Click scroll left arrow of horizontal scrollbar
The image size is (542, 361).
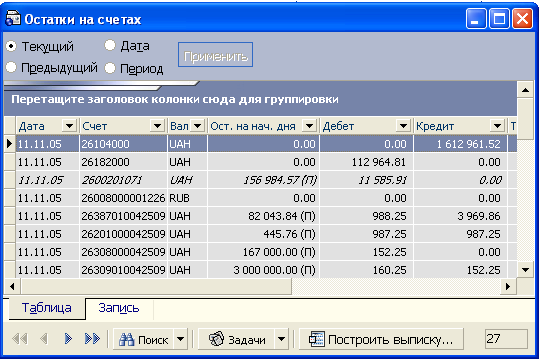coord(12,286)
